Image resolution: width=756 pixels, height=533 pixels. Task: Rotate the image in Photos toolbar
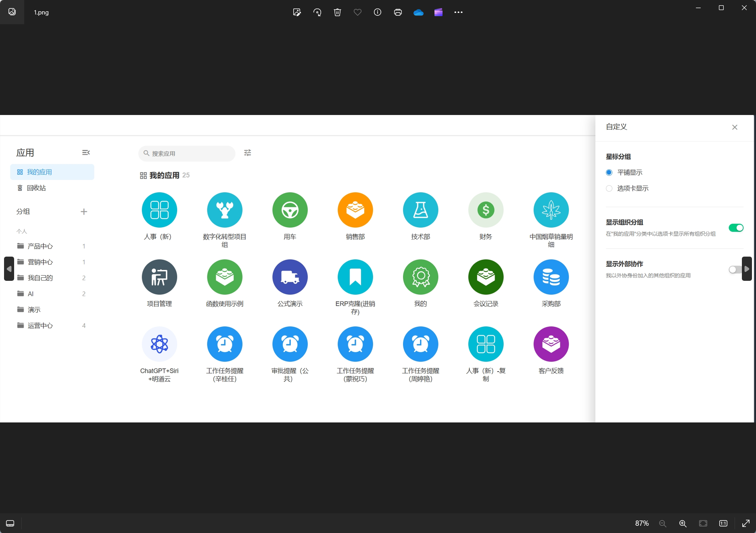coord(317,12)
